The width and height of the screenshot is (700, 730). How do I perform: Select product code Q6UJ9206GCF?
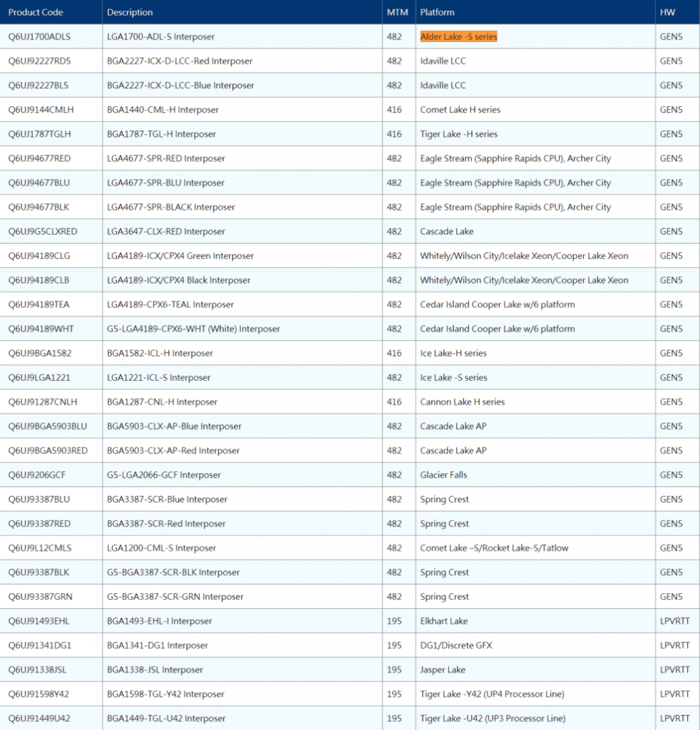tap(37, 475)
